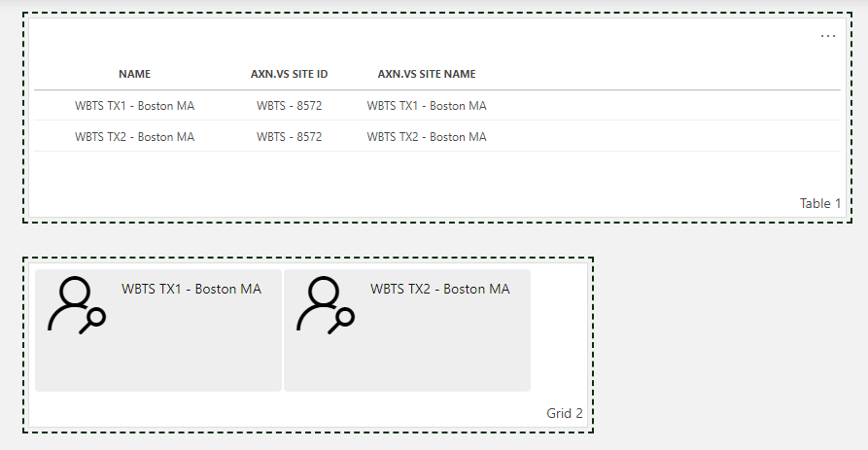Image resolution: width=868 pixels, height=450 pixels.
Task: Open the three-dots menu on Table 1
Action: pyautogui.click(x=827, y=36)
